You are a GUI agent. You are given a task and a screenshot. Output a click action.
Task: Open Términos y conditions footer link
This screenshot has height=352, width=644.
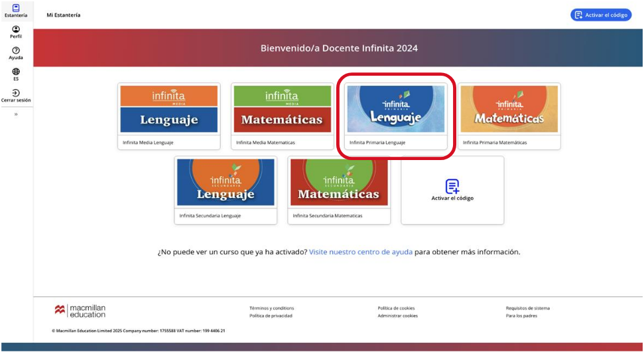pyautogui.click(x=271, y=308)
